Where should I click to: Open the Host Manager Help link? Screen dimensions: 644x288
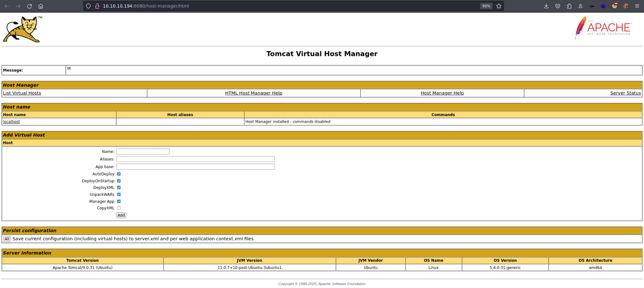(442, 93)
